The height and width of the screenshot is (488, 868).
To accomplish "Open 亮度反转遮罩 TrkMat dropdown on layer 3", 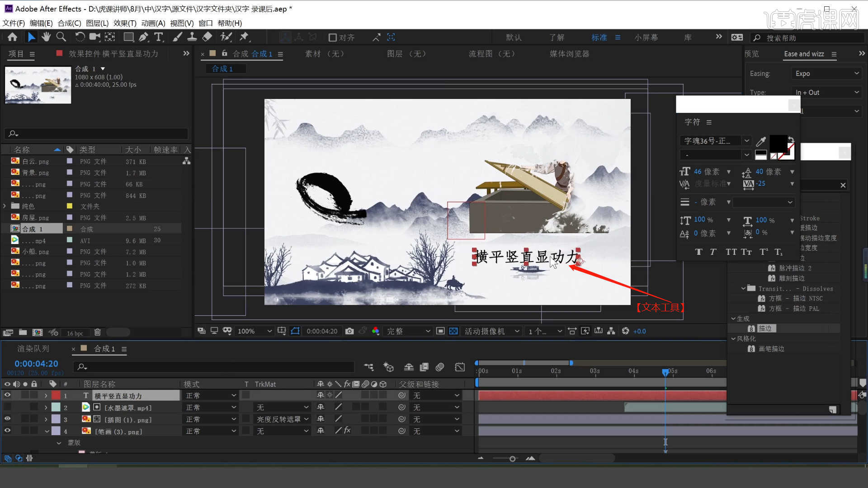I will [x=282, y=419].
